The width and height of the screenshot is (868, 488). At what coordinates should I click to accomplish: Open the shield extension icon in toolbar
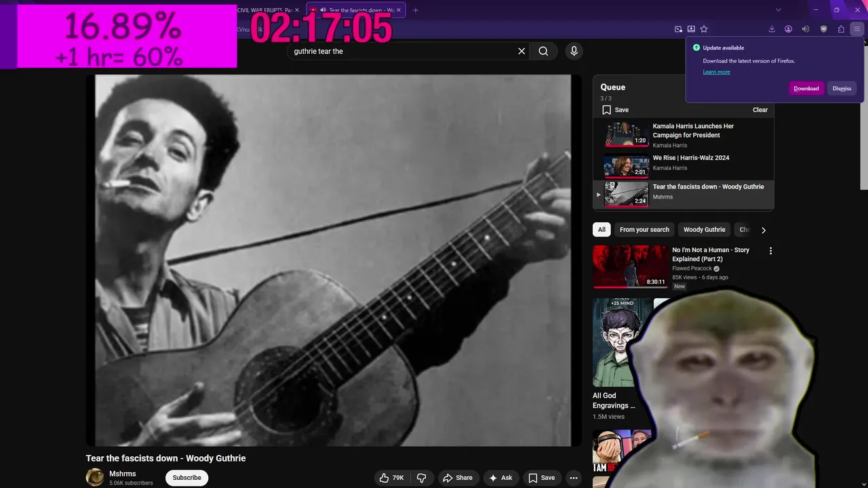824,29
